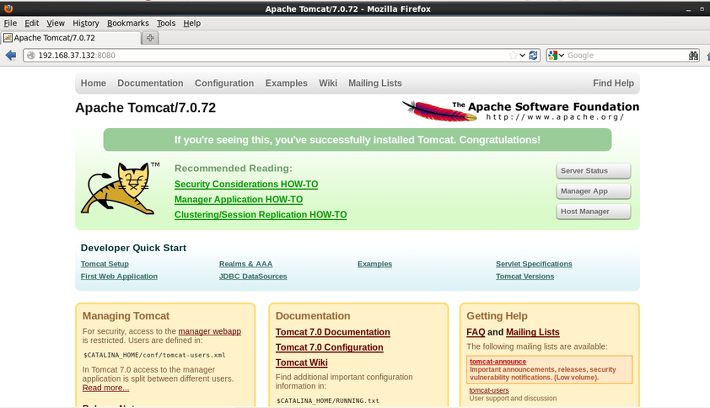Click the Google search engine icon
The image size is (710, 408).
point(553,55)
